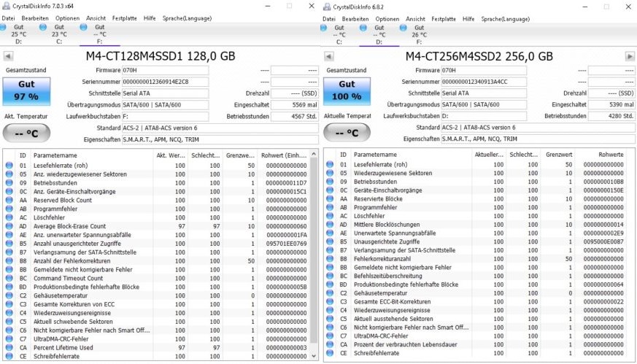
Task: Click status icon of Fehlerkorrekturanzahl row
Action: click(x=330, y=259)
